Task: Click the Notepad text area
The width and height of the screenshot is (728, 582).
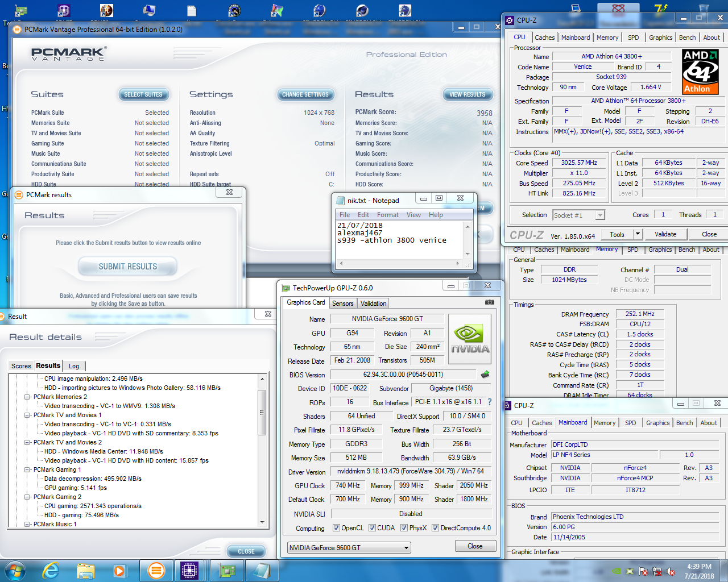Action: click(400, 239)
